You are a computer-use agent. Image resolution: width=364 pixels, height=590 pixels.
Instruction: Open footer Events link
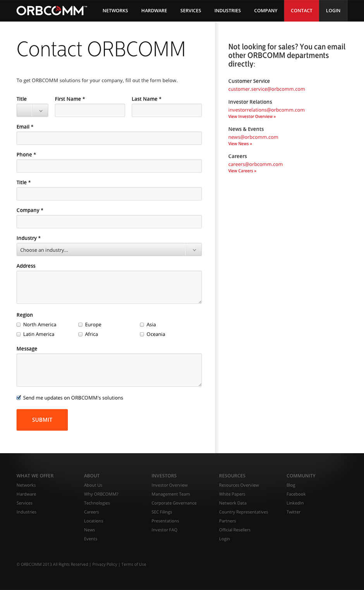[x=91, y=539]
